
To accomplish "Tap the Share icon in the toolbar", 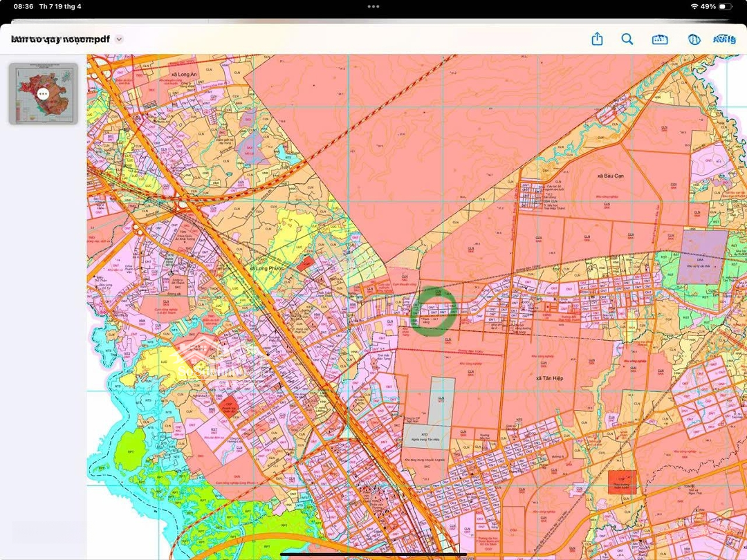I will tap(598, 39).
